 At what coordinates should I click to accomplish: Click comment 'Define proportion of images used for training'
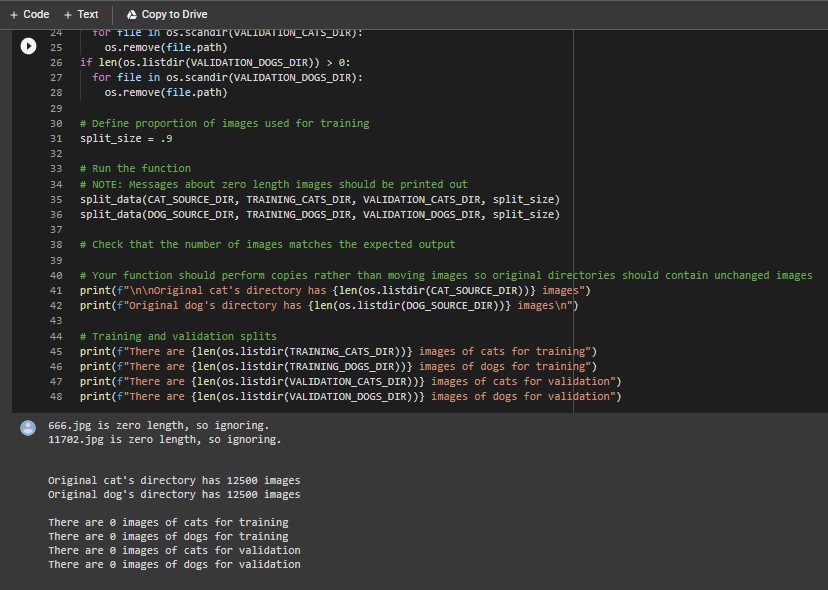pyautogui.click(x=224, y=123)
